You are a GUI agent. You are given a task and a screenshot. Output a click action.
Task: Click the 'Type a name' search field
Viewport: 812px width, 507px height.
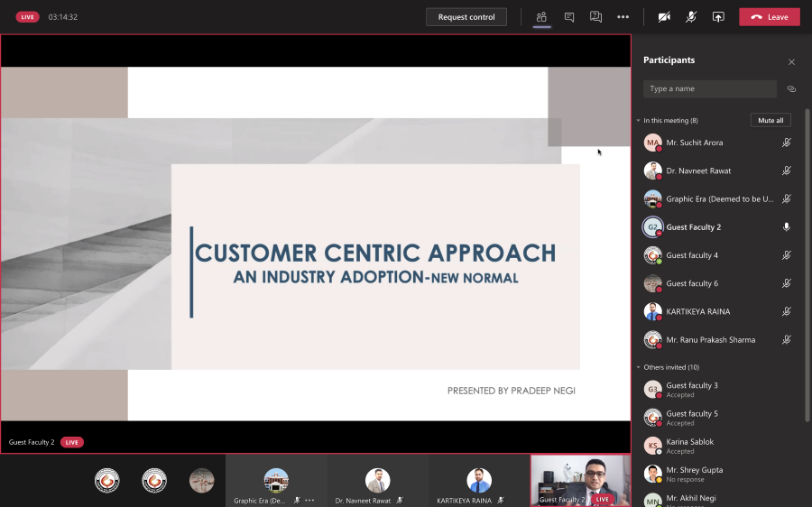(x=709, y=88)
